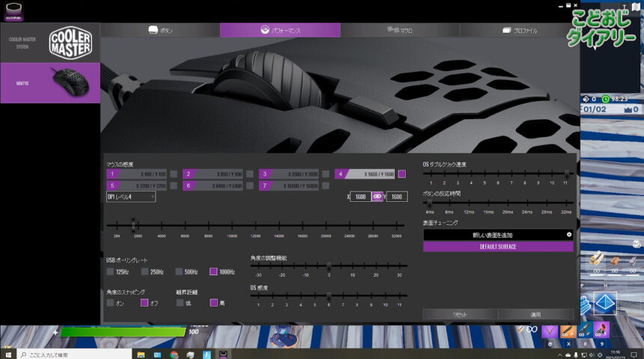The width and height of the screenshot is (644, 359).
Task: Open the Windows Start menu
Action: 7,354
